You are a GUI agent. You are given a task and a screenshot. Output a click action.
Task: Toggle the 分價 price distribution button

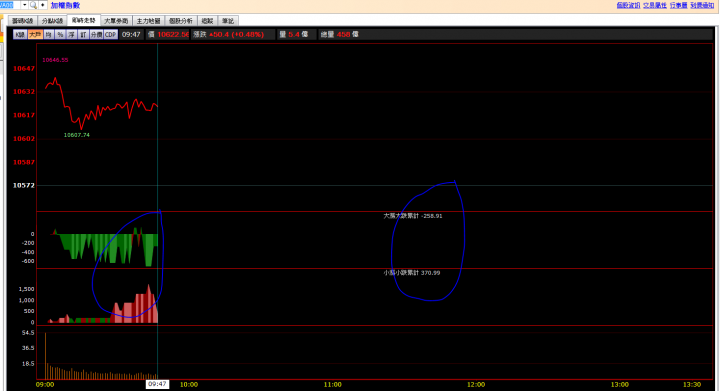tap(96, 34)
